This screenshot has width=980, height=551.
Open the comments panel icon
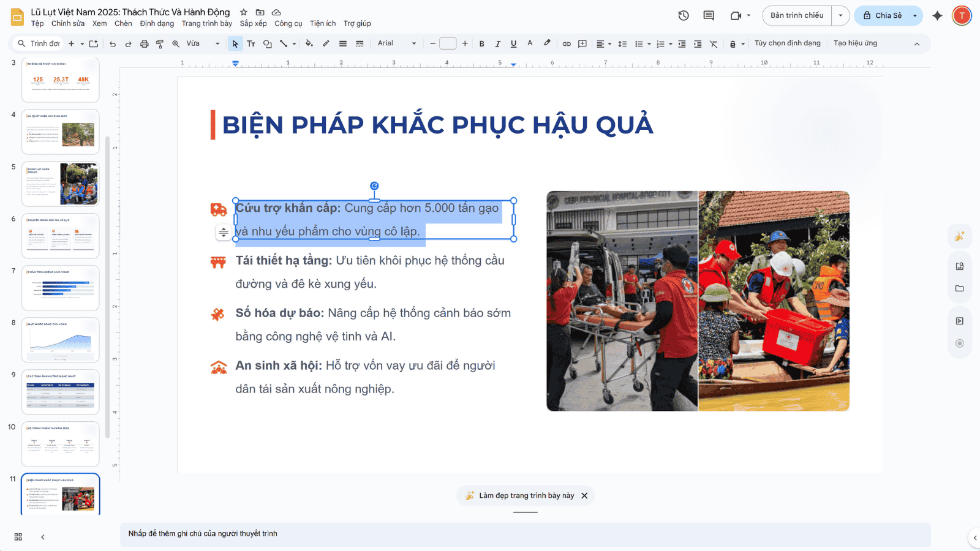pyautogui.click(x=709, y=15)
